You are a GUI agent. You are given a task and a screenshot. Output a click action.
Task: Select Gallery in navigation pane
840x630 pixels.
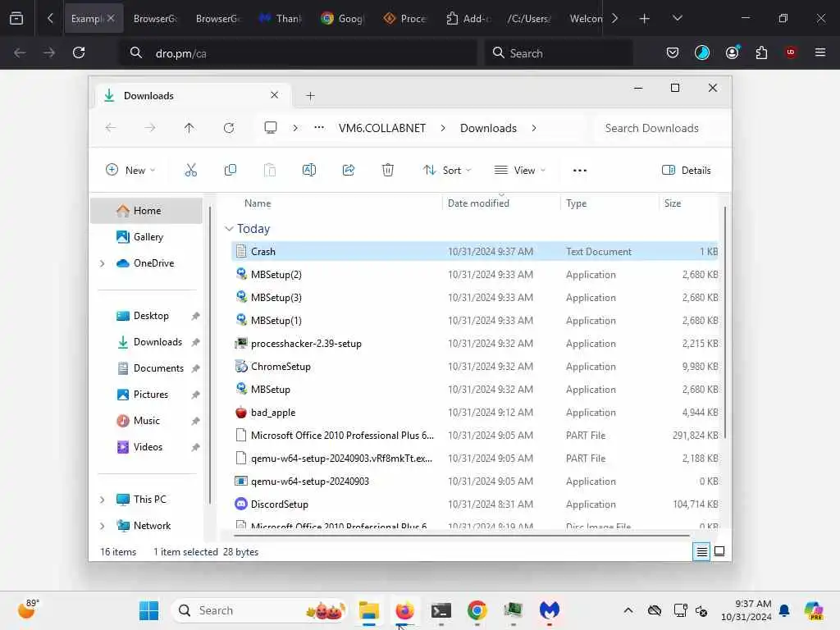148,237
